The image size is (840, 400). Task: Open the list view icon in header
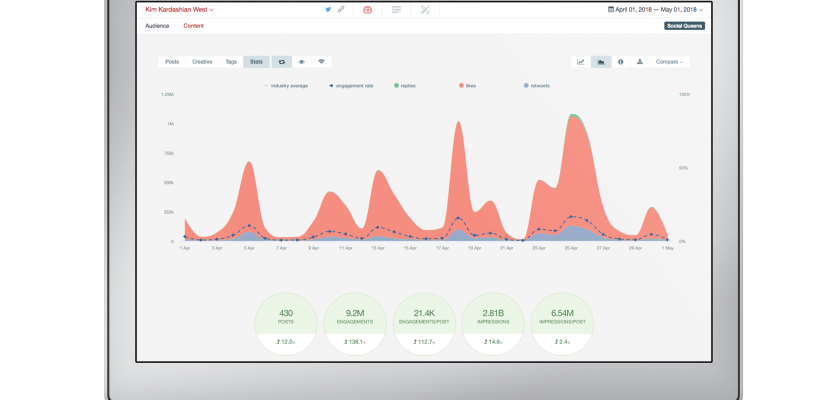(397, 9)
